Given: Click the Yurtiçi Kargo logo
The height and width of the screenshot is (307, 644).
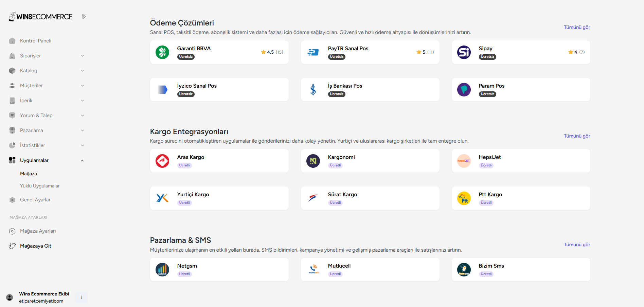Looking at the screenshot, I should click(x=162, y=198).
